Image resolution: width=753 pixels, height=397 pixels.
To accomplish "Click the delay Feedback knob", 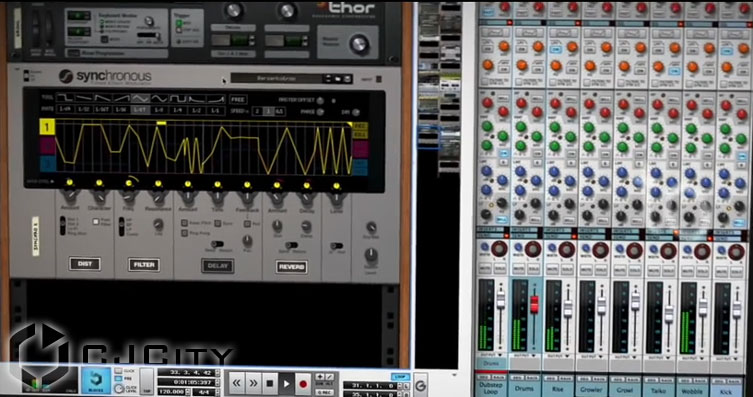I will [247, 198].
